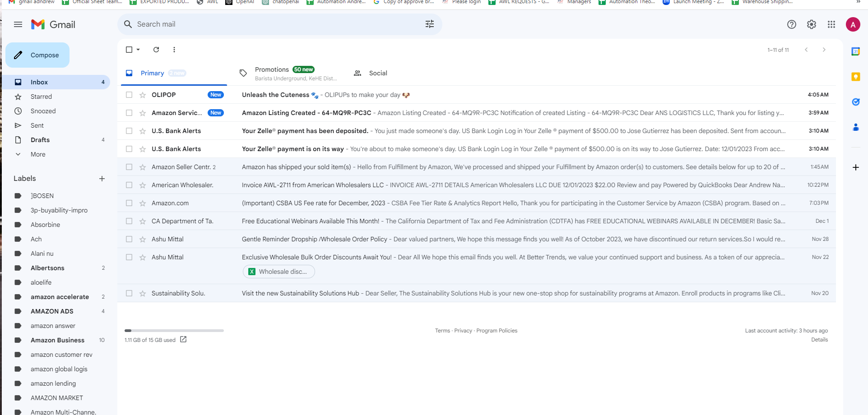Open select-all dropdown arrow
The image size is (868, 415).
pos(138,50)
